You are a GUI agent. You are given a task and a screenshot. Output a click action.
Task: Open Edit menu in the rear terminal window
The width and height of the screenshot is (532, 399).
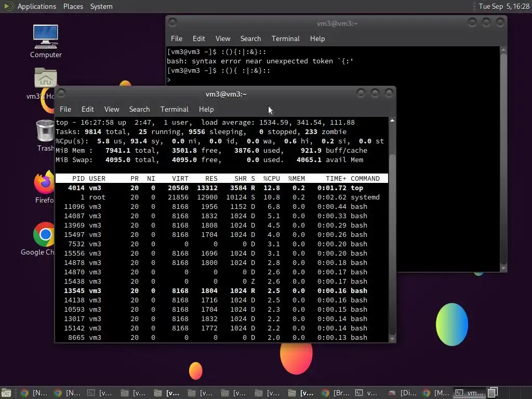click(198, 38)
